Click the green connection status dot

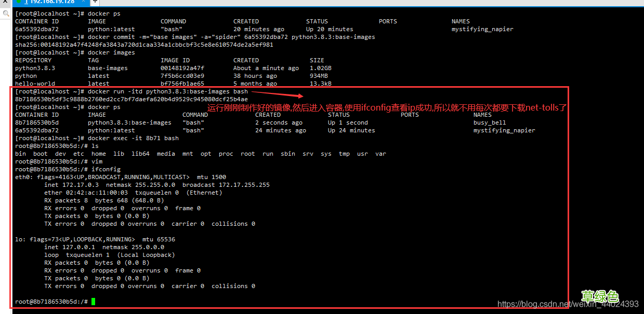18,3
